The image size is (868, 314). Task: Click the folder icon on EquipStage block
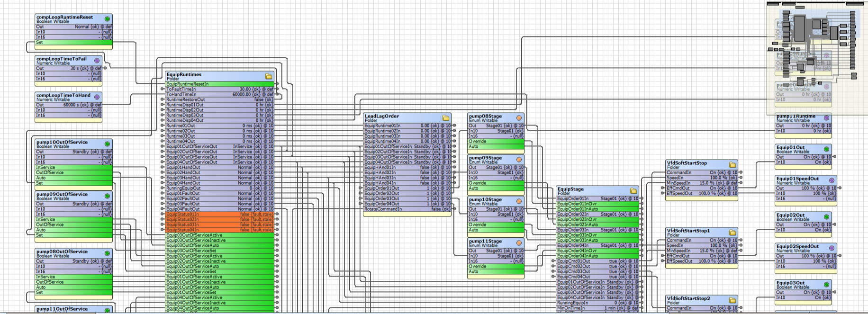point(633,191)
